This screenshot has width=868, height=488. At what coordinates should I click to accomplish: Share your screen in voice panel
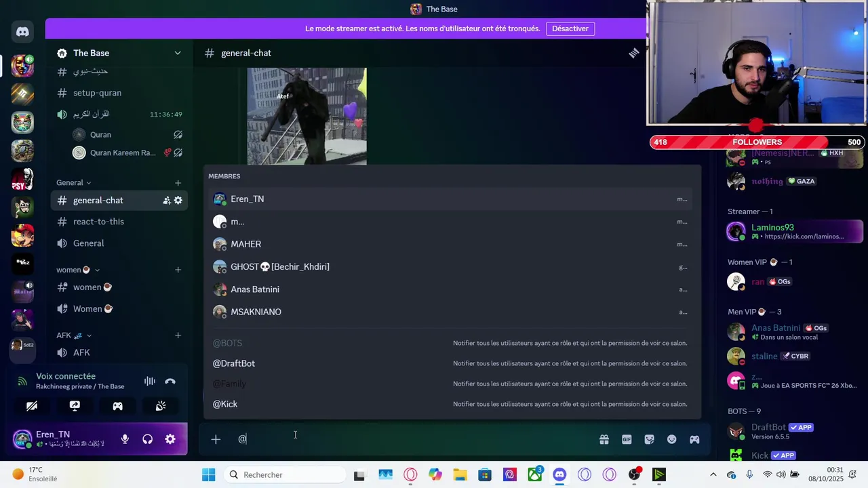click(75, 406)
